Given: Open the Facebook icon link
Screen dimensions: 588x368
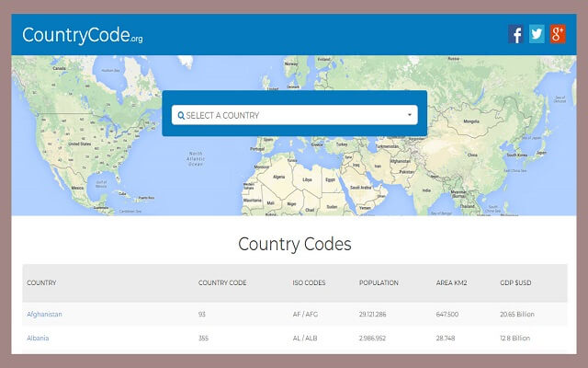Looking at the screenshot, I should click(516, 34).
